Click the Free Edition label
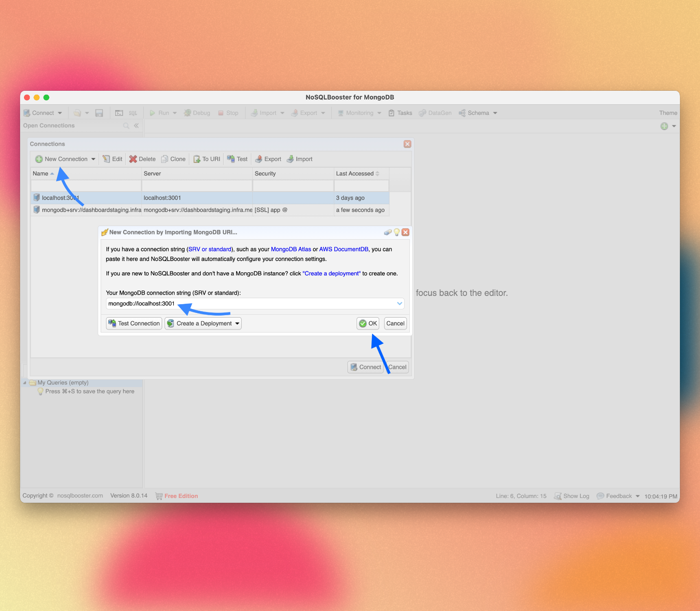This screenshot has height=611, width=700. (x=181, y=496)
